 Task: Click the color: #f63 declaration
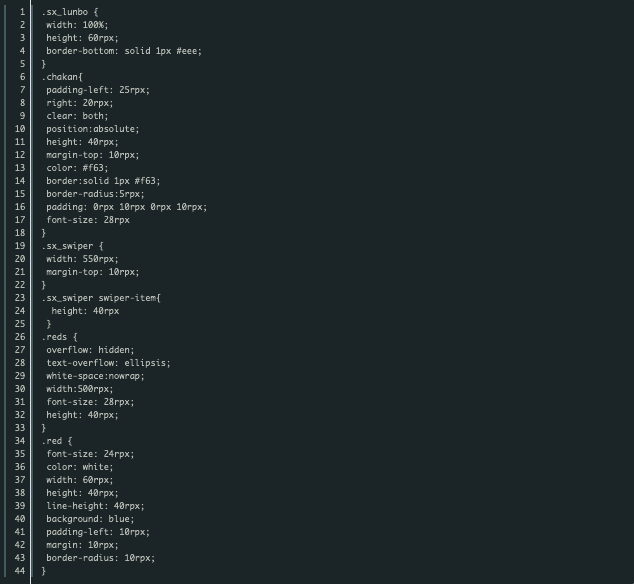(x=77, y=168)
